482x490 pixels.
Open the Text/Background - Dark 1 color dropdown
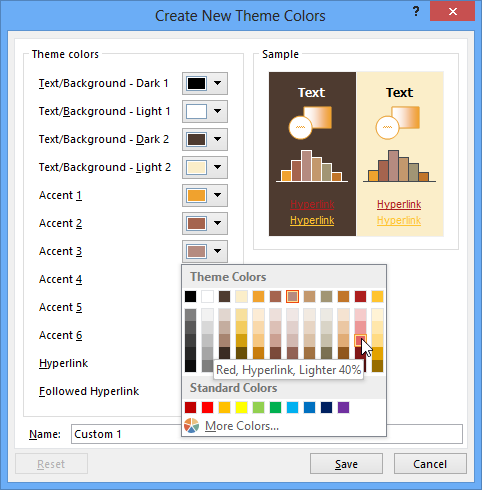coord(205,83)
